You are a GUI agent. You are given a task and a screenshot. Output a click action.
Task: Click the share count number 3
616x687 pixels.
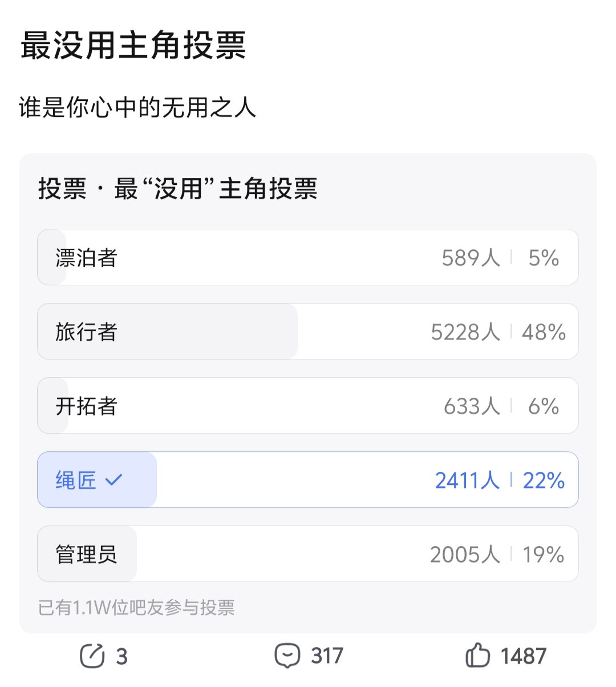tap(121, 657)
